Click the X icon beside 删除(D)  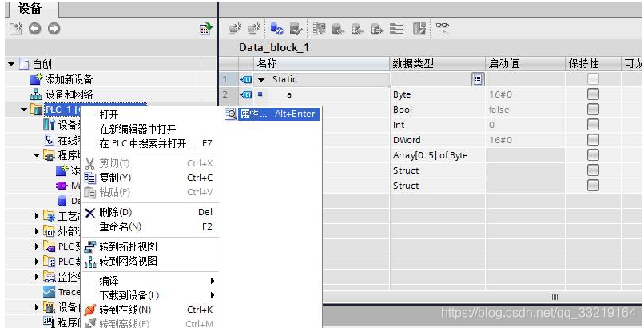[89, 213]
